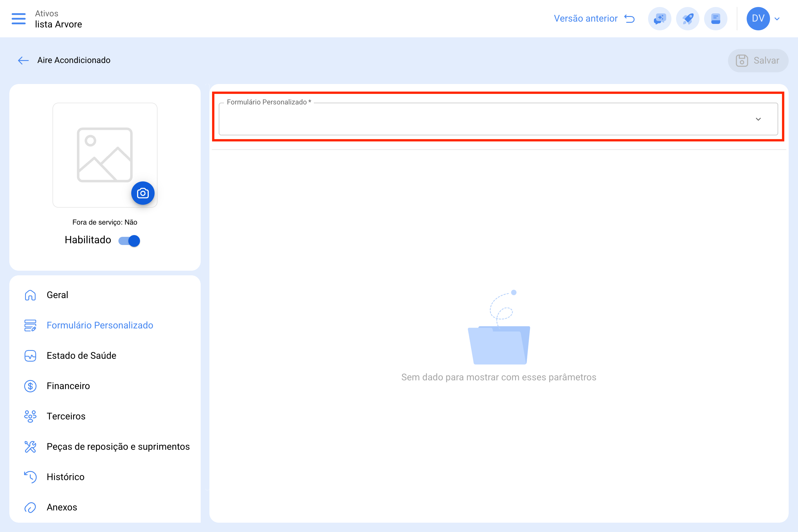Click the back arrow beside Aire Acondicionado
The image size is (798, 532).
point(23,60)
